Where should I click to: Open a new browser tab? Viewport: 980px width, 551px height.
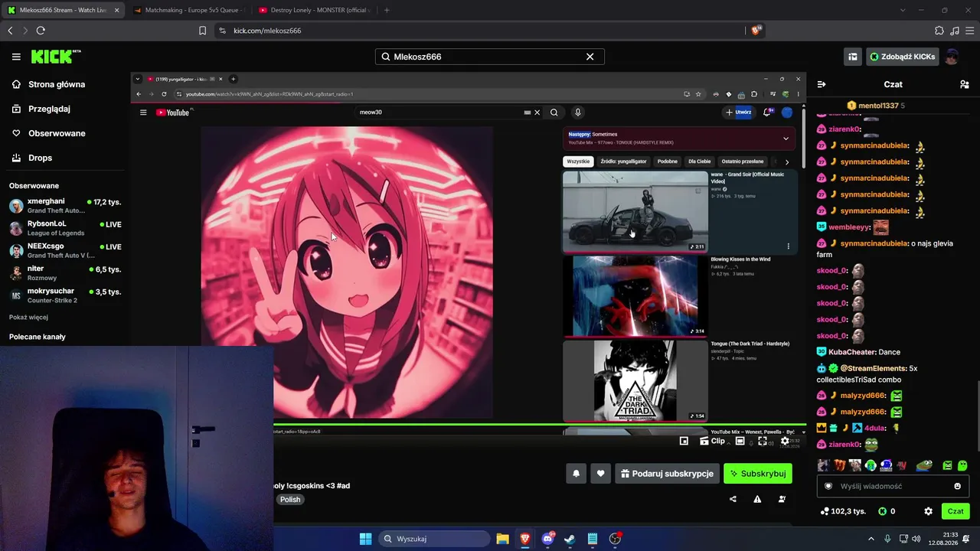(x=387, y=10)
